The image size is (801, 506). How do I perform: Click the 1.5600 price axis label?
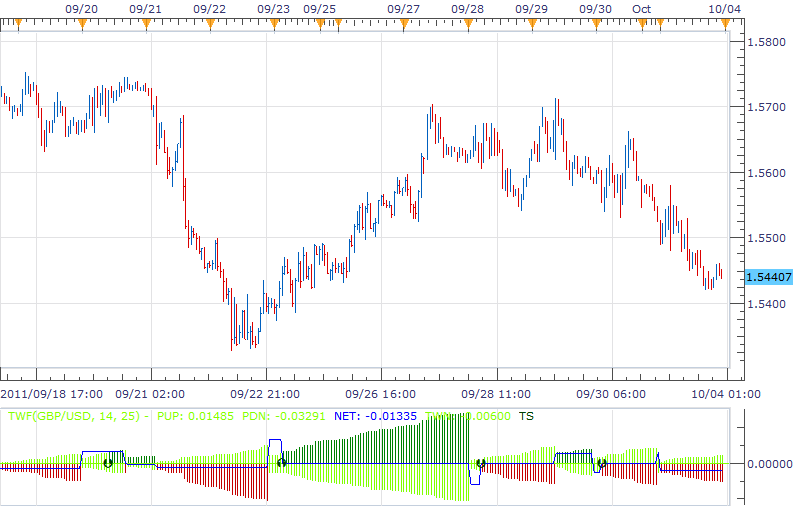pos(766,173)
